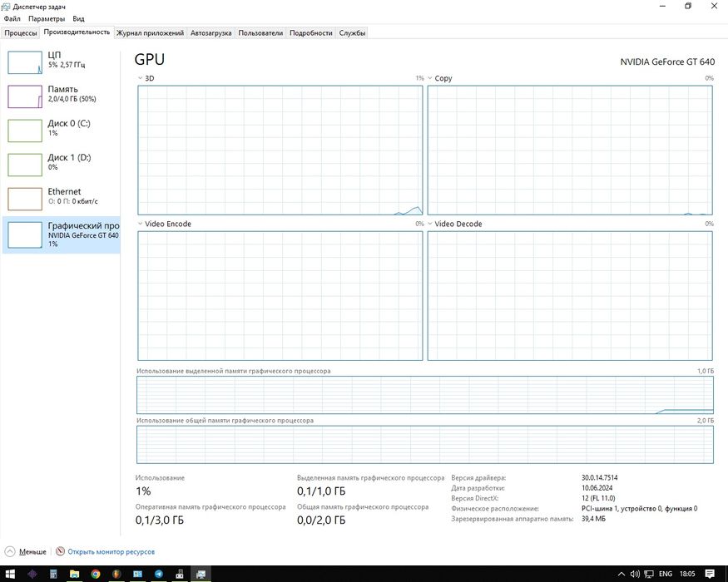The image size is (728, 582).
Task: Open File Explorer from the taskbar
Action: pyautogui.click(x=74, y=574)
